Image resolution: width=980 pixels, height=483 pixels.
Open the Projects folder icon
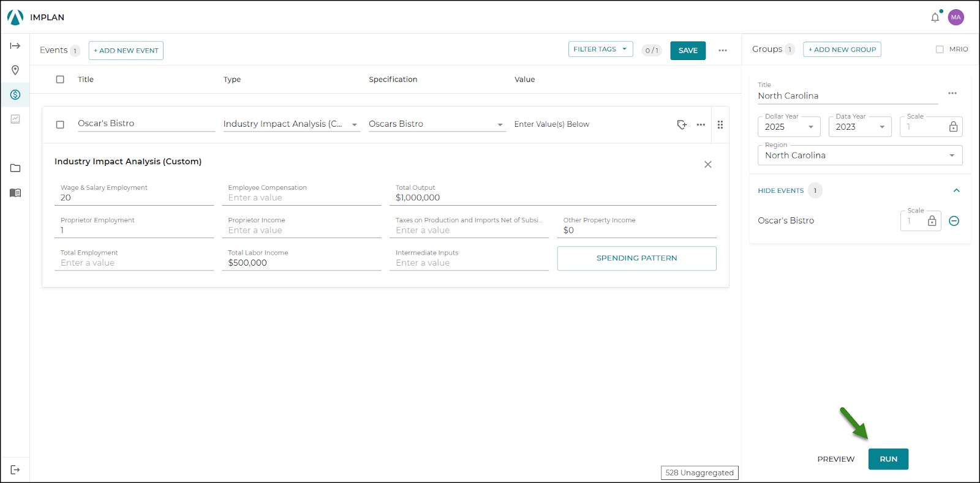15,168
